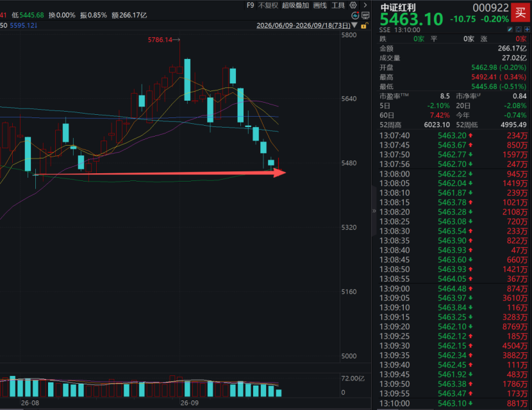Image resolution: width=532 pixels, height=410 pixels.
Task: Select the 13:10:00 tick row
Action: 453,403
